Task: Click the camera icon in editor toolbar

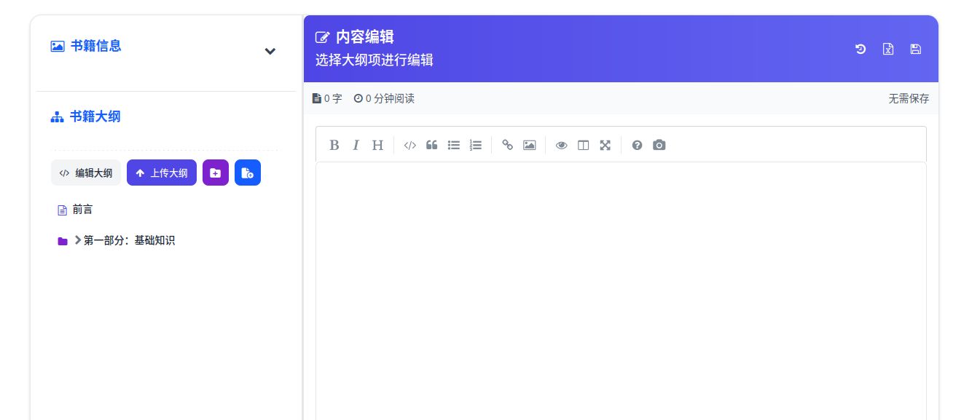Action: coord(659,145)
